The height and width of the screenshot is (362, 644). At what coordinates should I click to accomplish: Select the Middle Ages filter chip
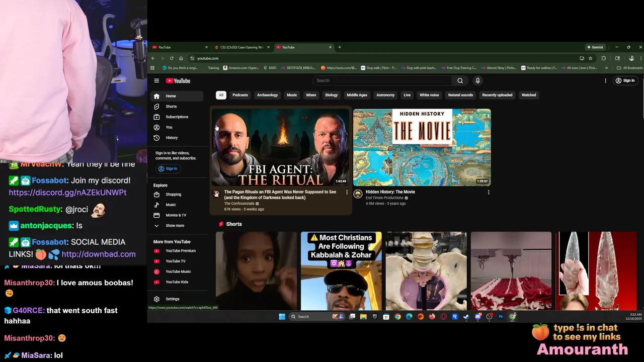pos(357,95)
